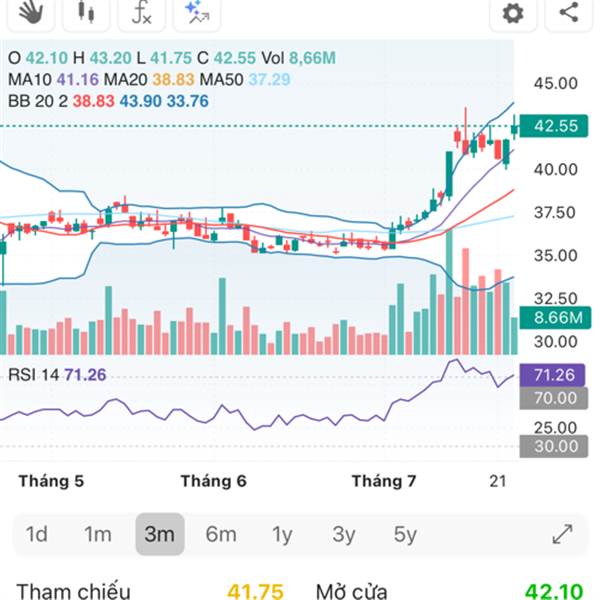
Task: Click the 21 date axis label
Action: point(498,481)
